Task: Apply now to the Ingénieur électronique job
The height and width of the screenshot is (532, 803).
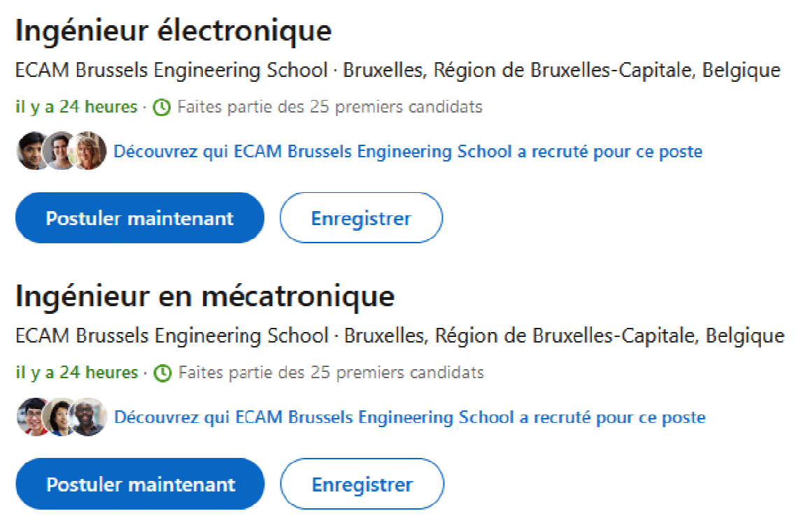Action: point(140,217)
